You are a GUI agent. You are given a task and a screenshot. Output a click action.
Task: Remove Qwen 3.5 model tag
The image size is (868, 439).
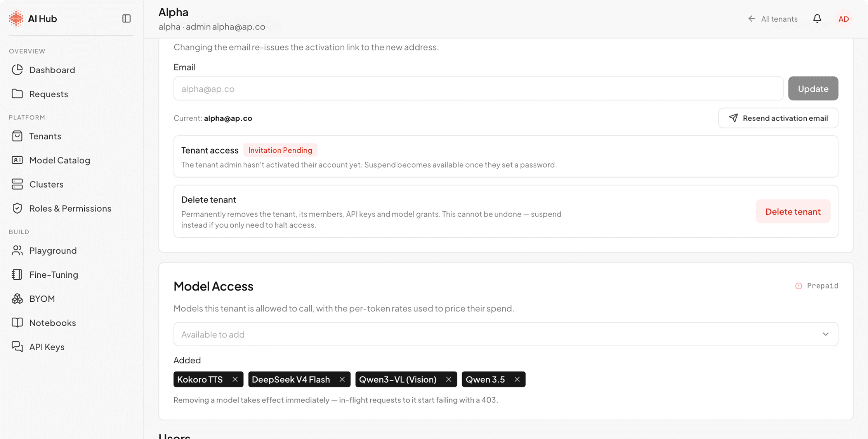[517, 379]
